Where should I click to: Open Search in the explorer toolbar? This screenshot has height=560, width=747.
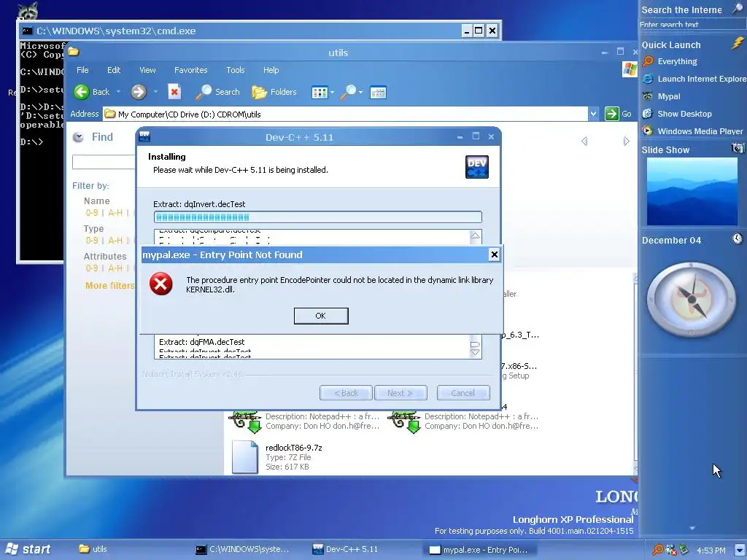click(217, 92)
